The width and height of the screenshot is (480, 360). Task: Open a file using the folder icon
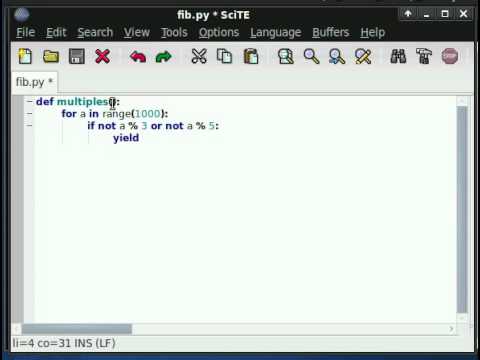pos(51,56)
